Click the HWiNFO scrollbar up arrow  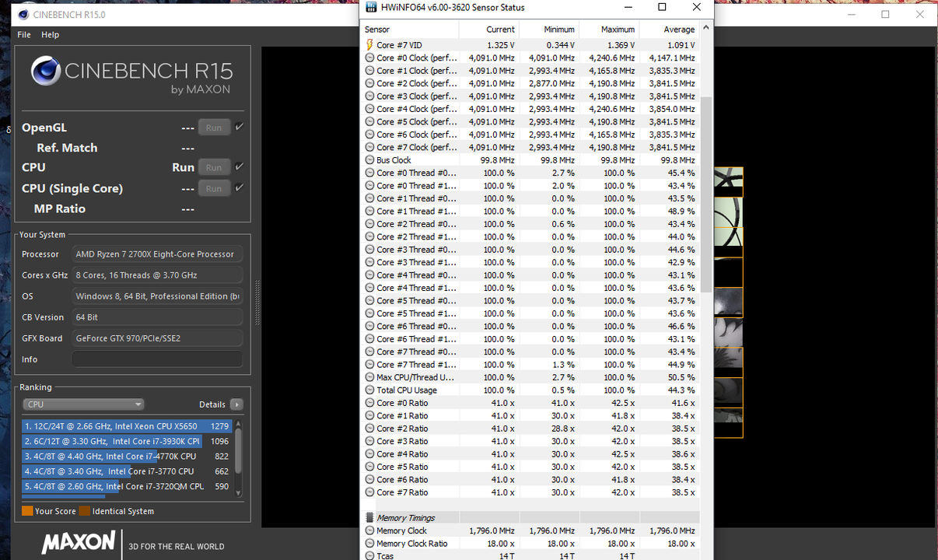pyautogui.click(x=706, y=28)
